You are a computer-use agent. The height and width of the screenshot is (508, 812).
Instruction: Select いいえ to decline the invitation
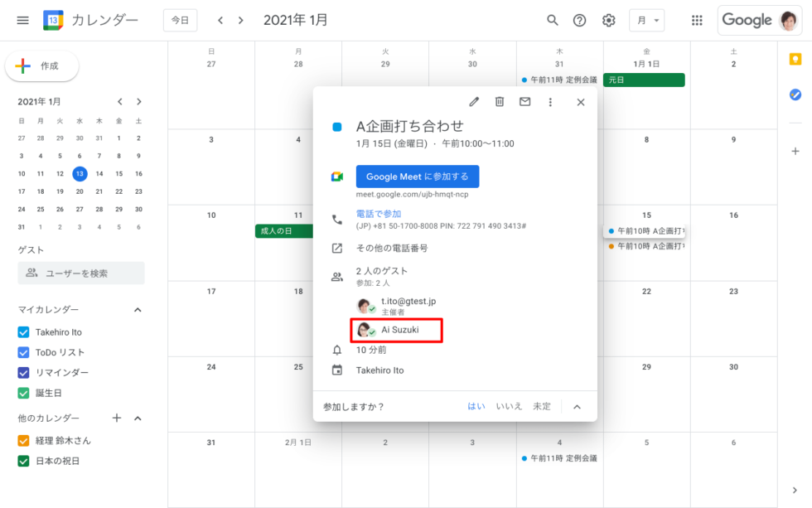(509, 407)
